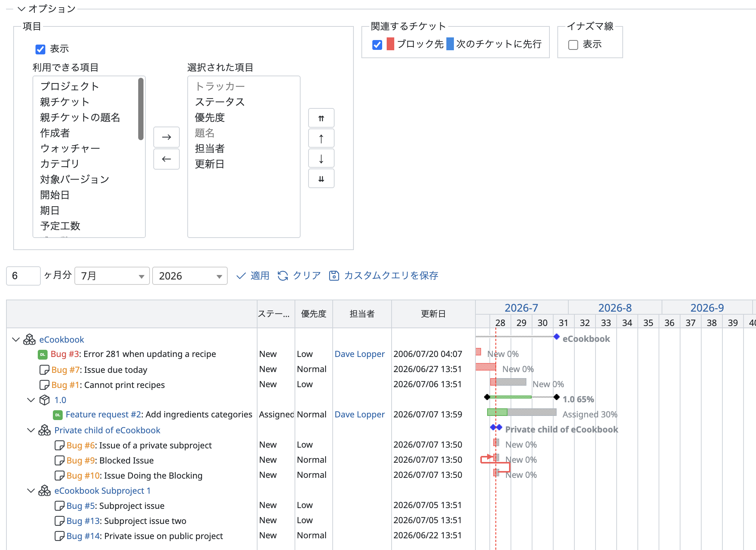Click the issue icon beside Bug #14
Viewport: 756px width, 550px height.
(x=60, y=536)
